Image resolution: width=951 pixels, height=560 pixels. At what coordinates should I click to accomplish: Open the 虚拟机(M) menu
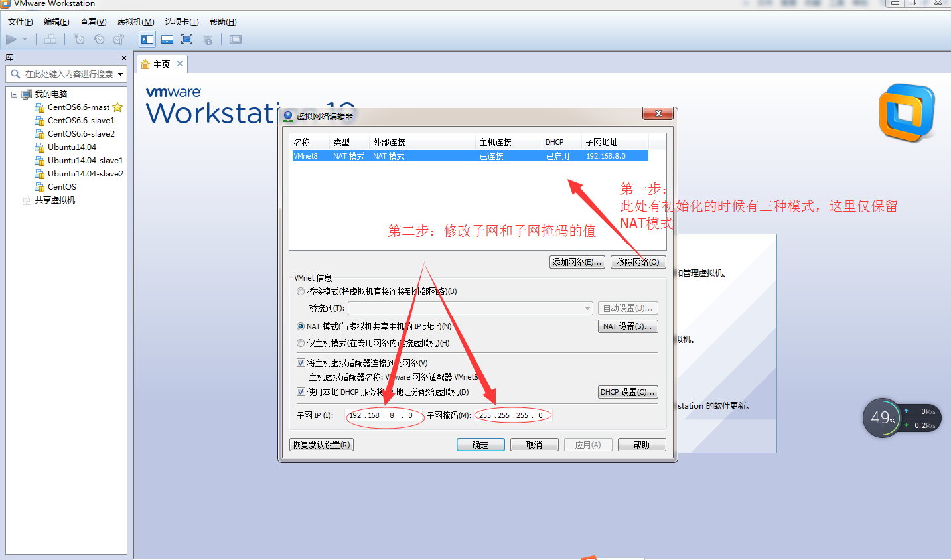click(135, 22)
